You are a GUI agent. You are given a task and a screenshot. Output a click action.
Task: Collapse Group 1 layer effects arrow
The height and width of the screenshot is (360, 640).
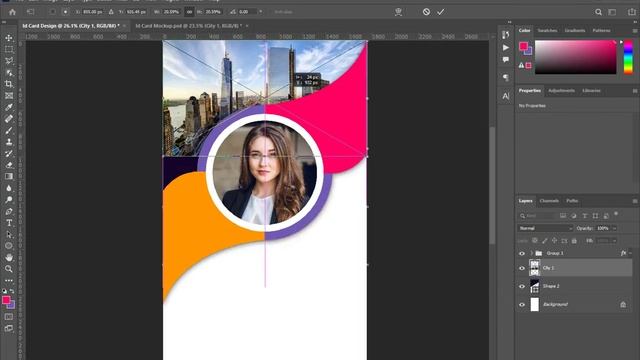[x=631, y=253]
